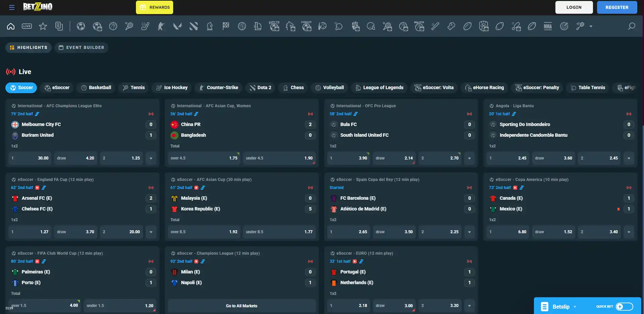Select the Valorant icon
644x314 pixels.
pos(178,26)
